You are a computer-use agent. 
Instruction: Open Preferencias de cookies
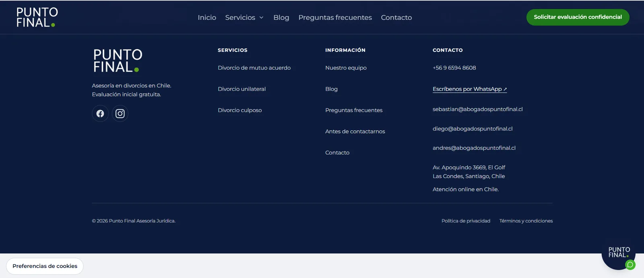pos(45,266)
